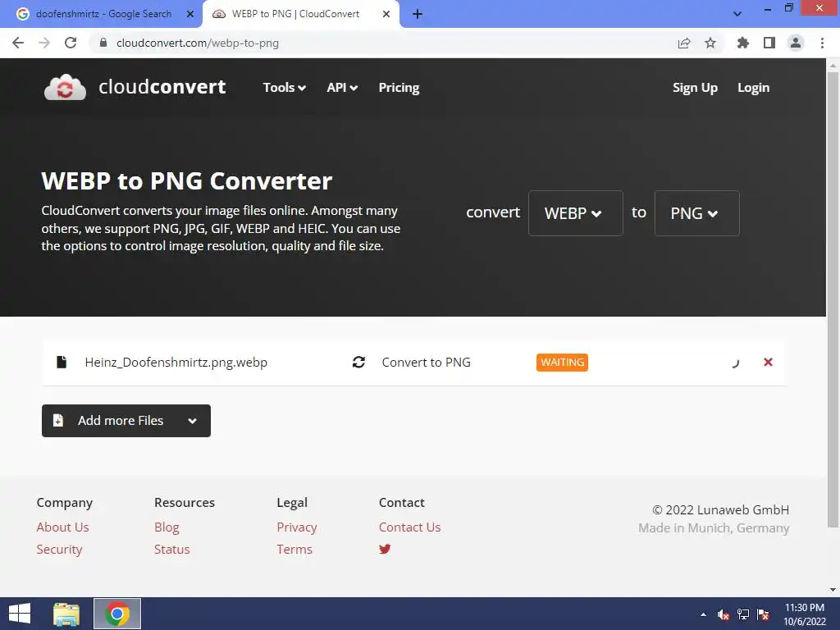Click Sign Up

695,87
